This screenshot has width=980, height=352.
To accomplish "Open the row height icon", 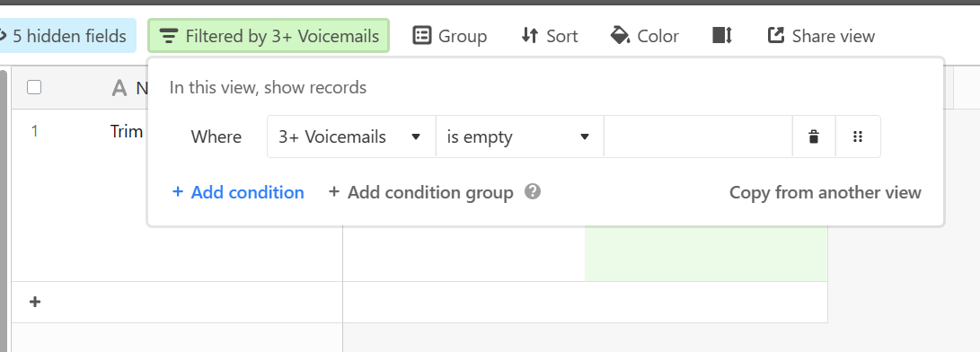I will click(722, 36).
